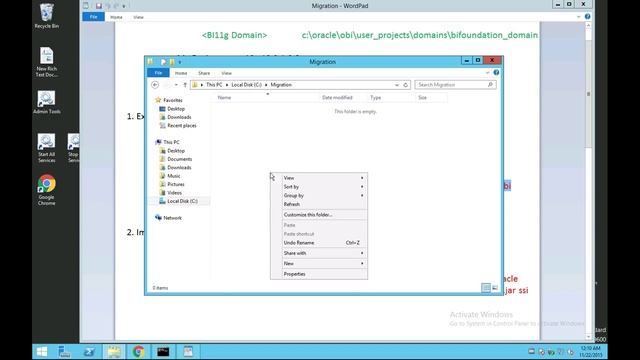Open Explorer View tab
This screenshot has height=360, width=640.
(x=227, y=73)
